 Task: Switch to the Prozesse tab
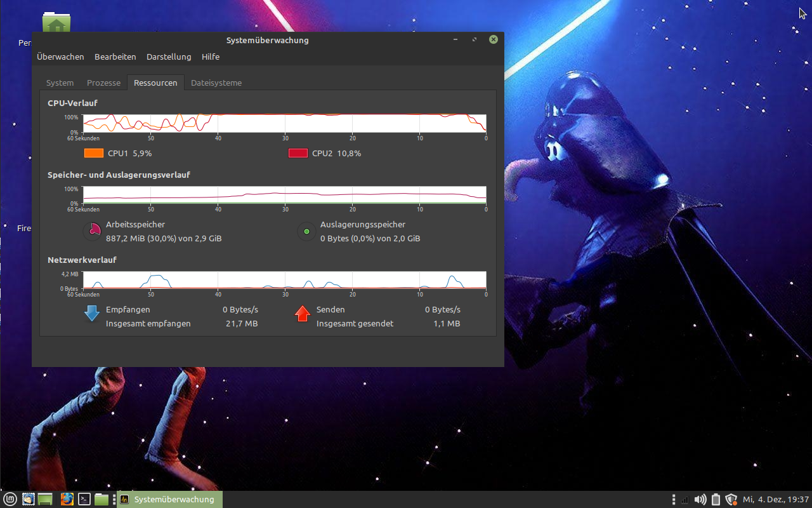[x=103, y=83]
